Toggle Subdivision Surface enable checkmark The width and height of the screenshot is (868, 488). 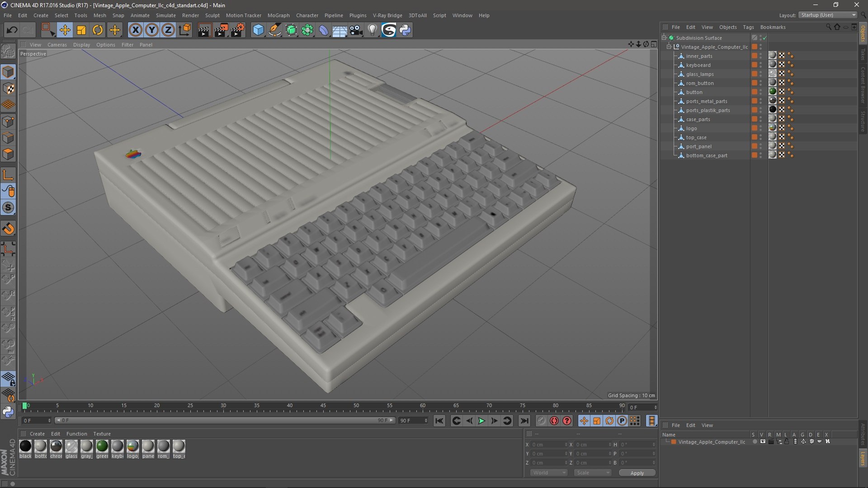coord(764,38)
